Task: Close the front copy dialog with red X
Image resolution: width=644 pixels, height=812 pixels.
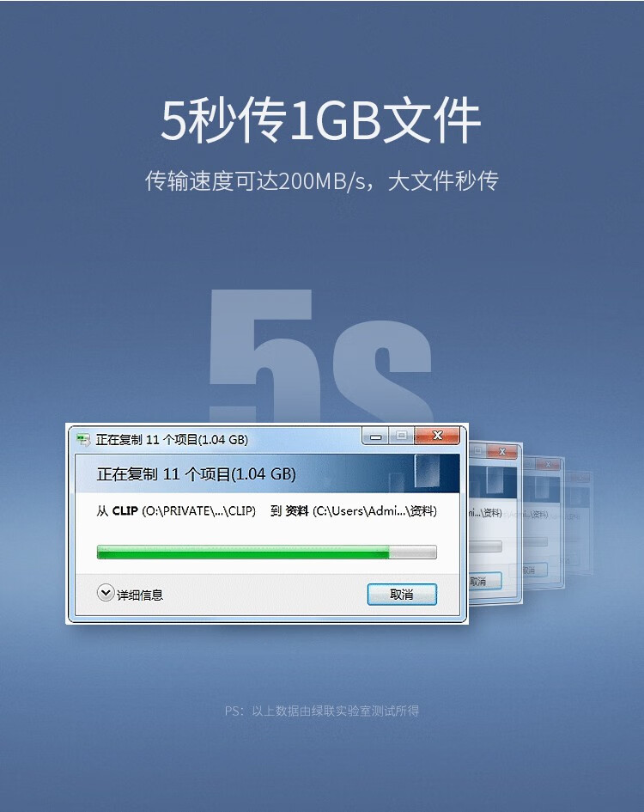Action: [437, 436]
